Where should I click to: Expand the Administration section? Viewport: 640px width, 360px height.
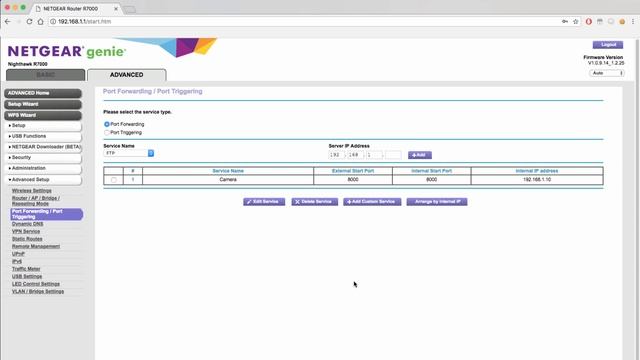pos(43,168)
